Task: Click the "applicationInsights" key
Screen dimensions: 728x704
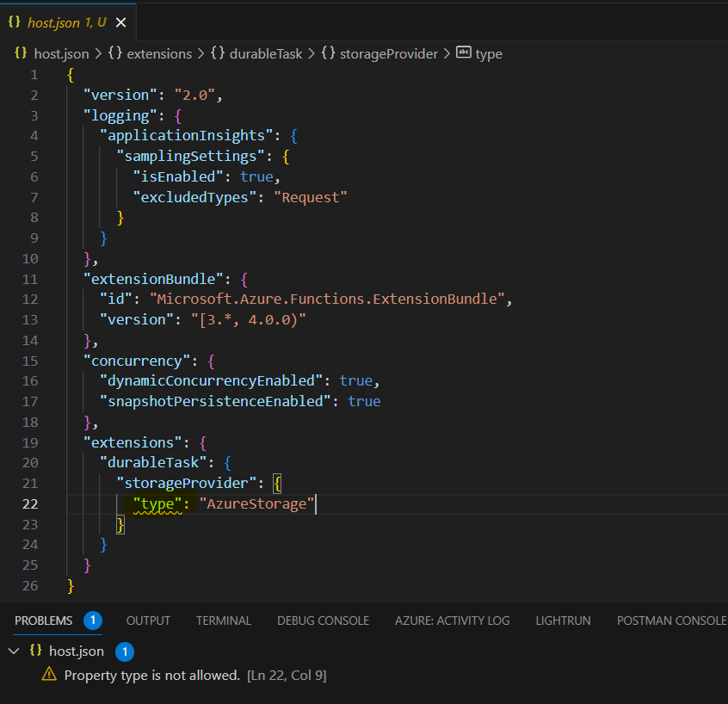Action: [186, 136]
